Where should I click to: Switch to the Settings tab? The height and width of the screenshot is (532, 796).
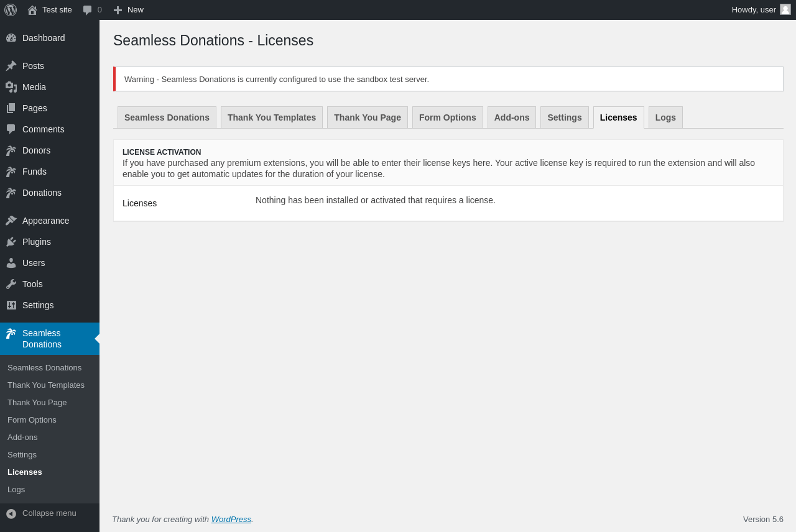(565, 117)
